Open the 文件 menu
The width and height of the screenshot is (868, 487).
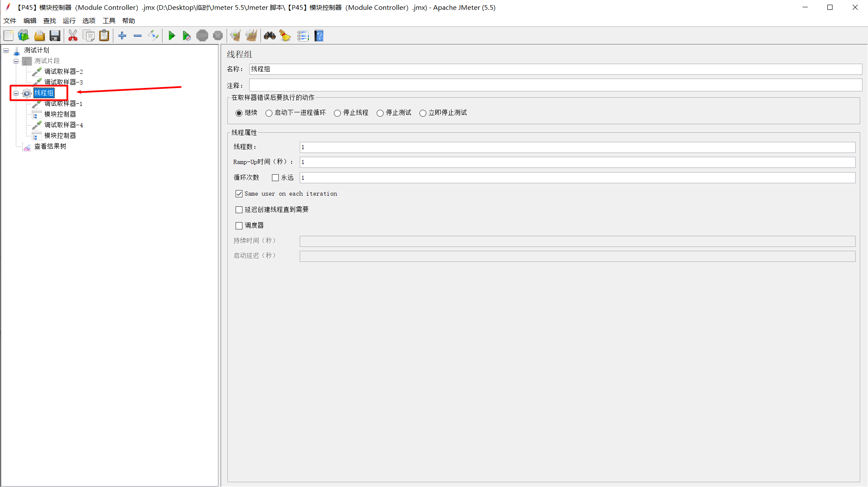click(10, 21)
